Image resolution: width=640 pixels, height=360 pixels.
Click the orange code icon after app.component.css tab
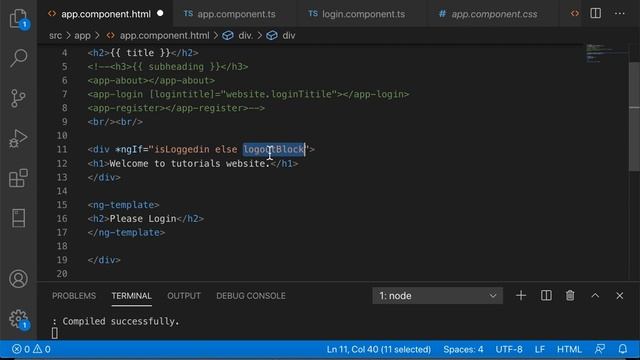575,13
